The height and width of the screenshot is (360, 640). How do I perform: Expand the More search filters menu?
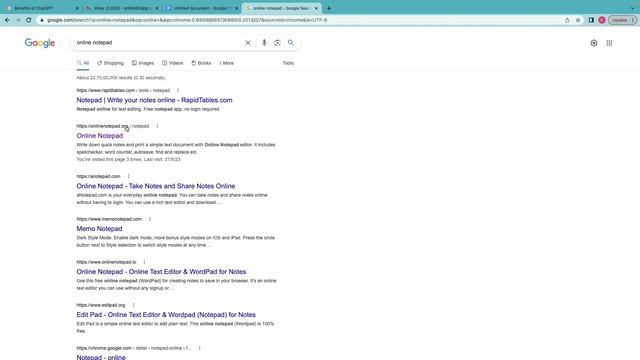click(227, 63)
